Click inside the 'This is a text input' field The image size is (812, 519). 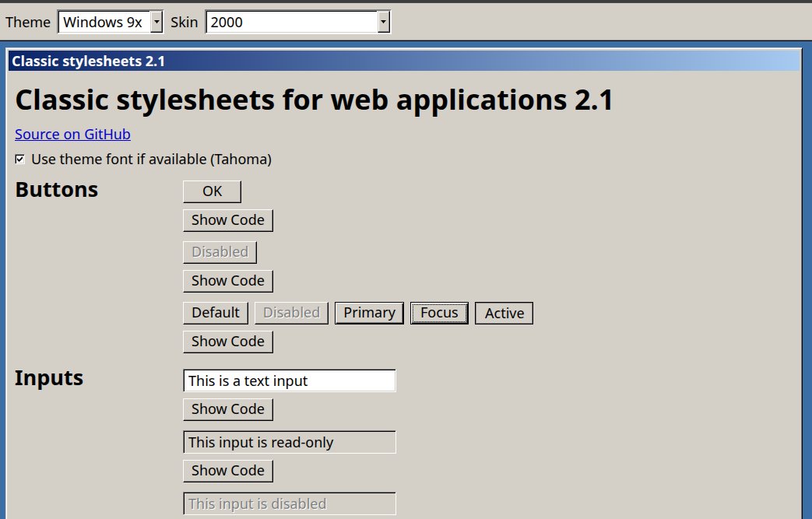click(290, 380)
